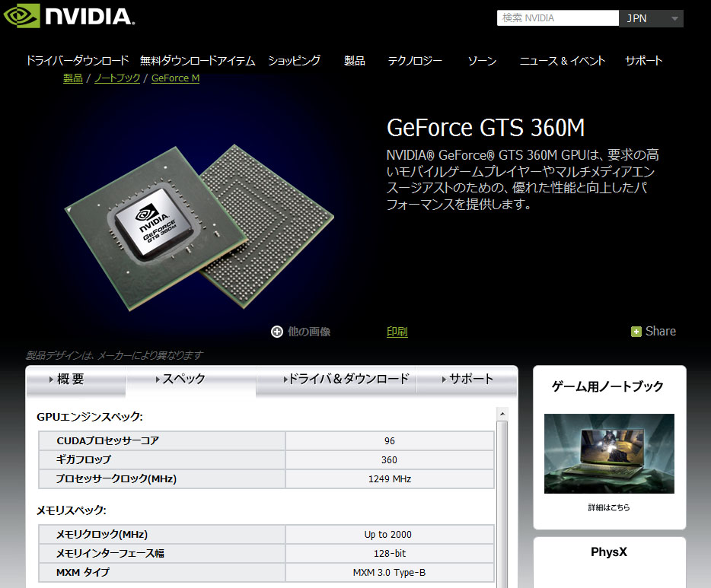Click the GeForce GTS 360M title
Image resolution: width=711 pixels, height=588 pixels.
pos(486,128)
